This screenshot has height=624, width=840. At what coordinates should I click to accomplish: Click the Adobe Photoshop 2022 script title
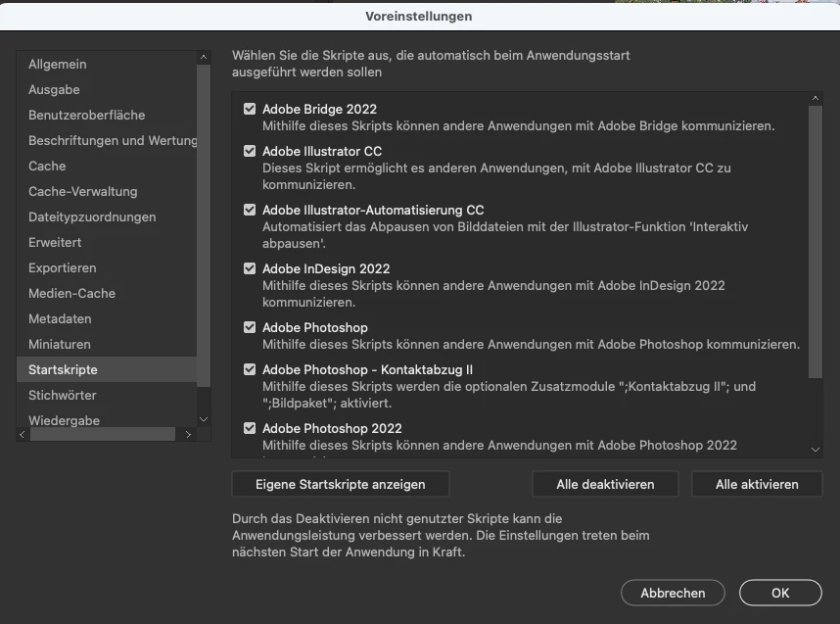click(x=332, y=428)
